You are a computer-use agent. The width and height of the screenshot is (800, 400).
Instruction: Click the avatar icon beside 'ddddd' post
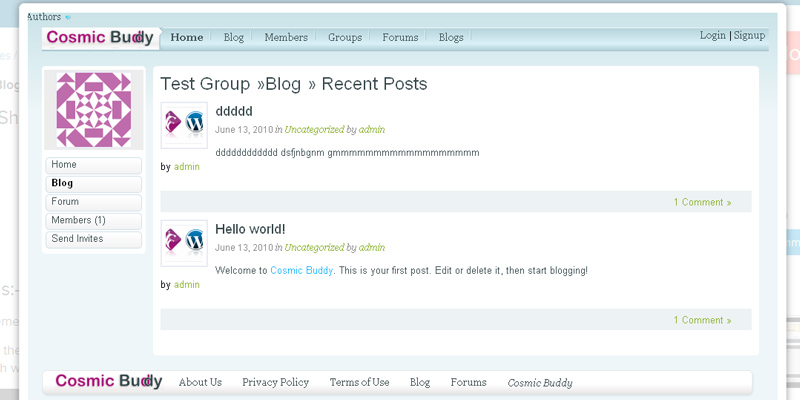pos(184,125)
